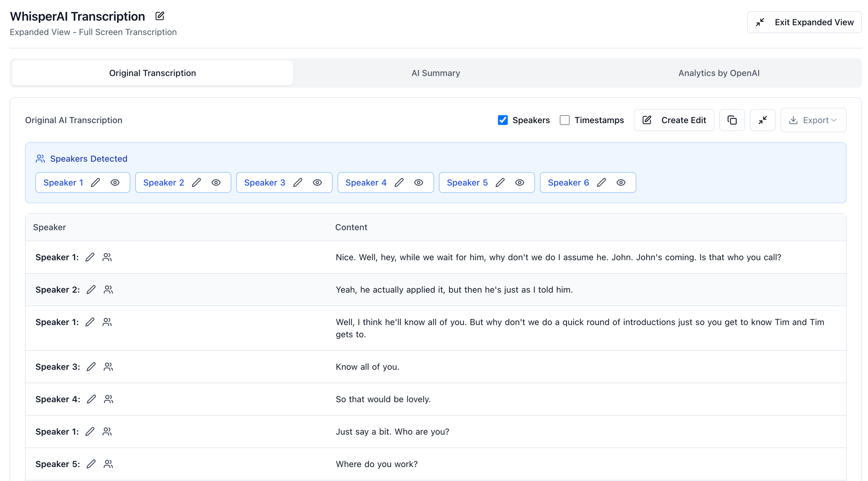
Task: Click the Speaker 5 chip label
Action: (x=467, y=183)
